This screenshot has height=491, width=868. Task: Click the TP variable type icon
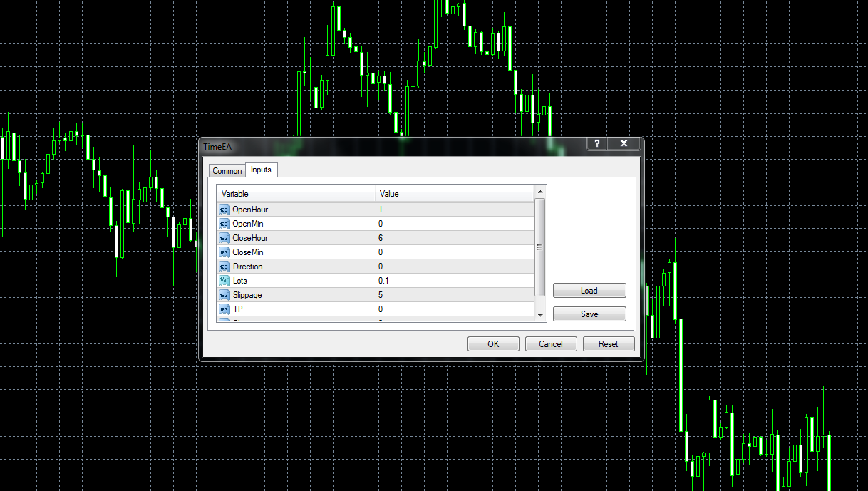point(224,309)
